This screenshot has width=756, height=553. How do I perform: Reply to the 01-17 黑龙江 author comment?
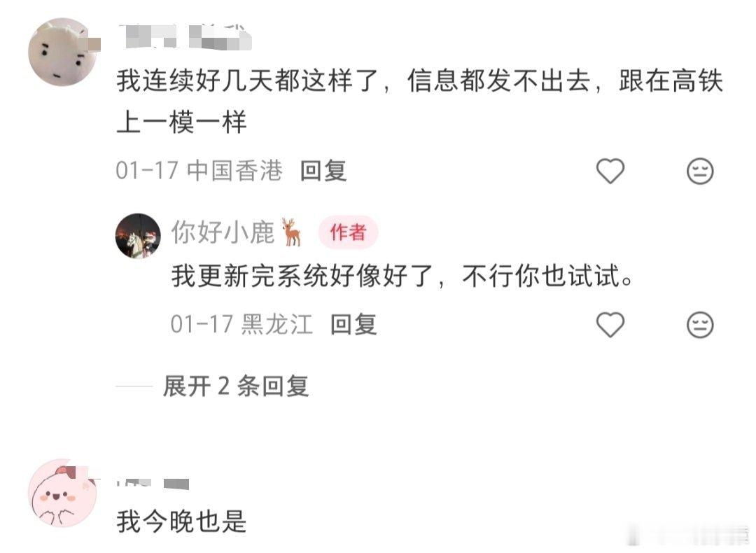[x=353, y=325]
